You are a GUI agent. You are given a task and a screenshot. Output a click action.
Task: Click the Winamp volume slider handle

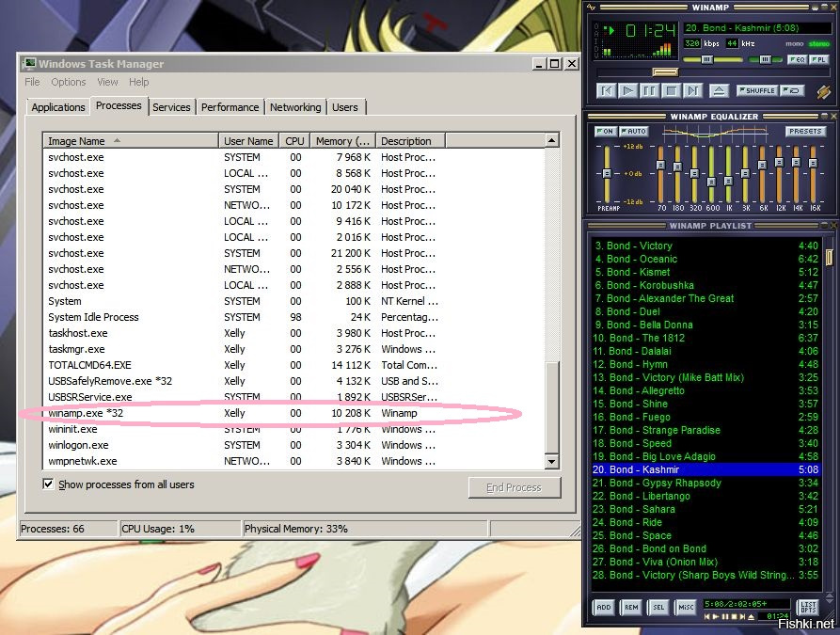point(707,59)
